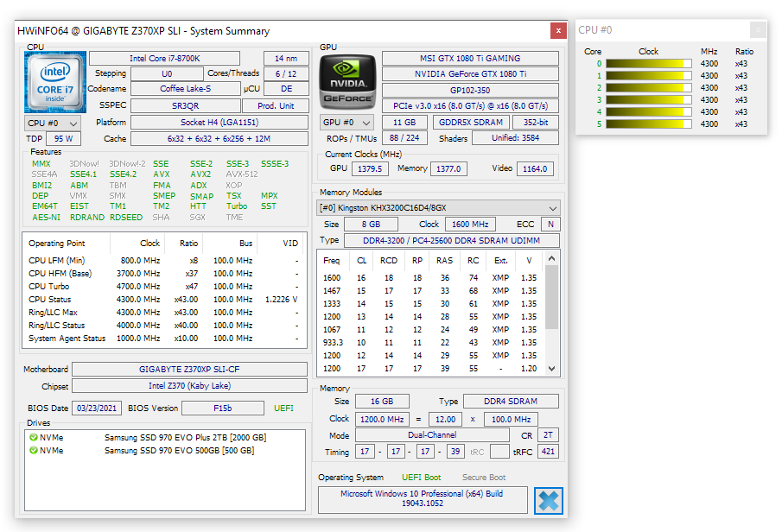782x532 pixels.
Task: Click the Intel Core i7 logo
Action: [x=54, y=82]
